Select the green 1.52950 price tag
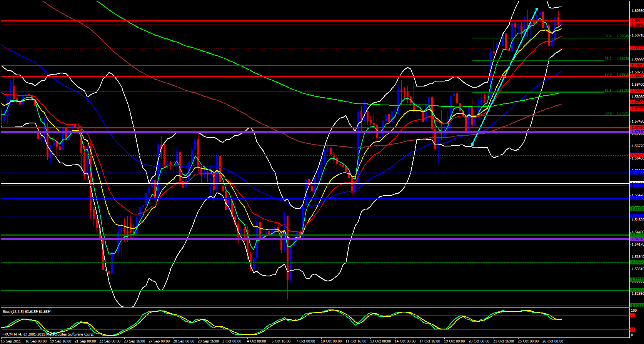 point(637,290)
